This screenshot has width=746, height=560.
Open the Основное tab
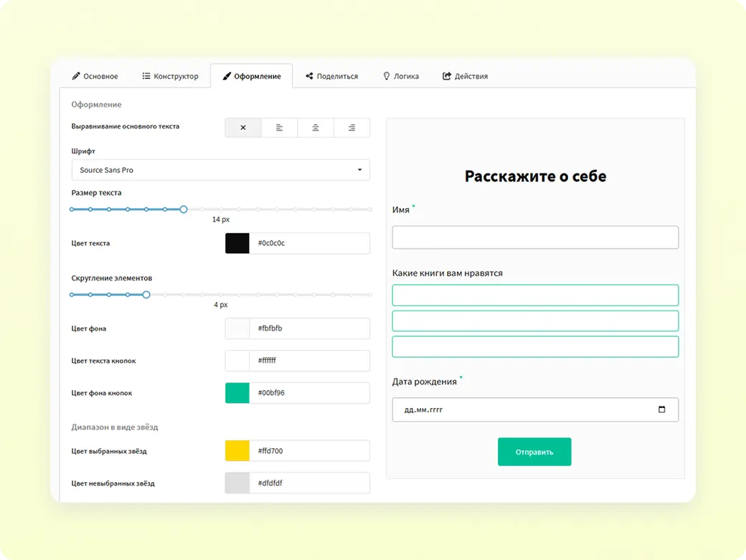tap(95, 76)
